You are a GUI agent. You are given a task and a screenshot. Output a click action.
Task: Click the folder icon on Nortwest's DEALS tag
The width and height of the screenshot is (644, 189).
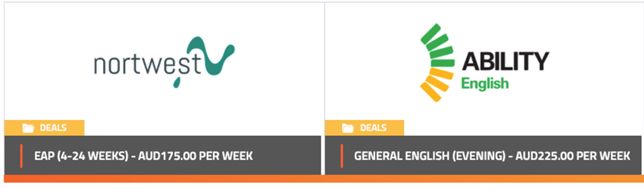[x=28, y=128]
